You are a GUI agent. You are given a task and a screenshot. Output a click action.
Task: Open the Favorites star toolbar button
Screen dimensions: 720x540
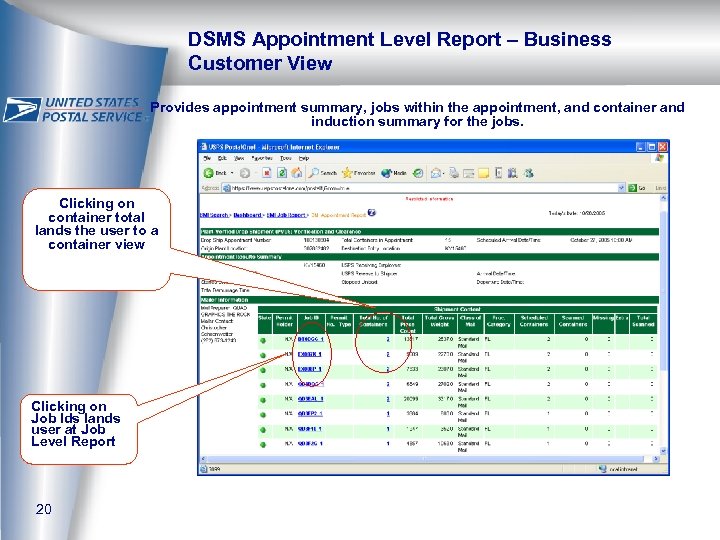pyautogui.click(x=359, y=173)
